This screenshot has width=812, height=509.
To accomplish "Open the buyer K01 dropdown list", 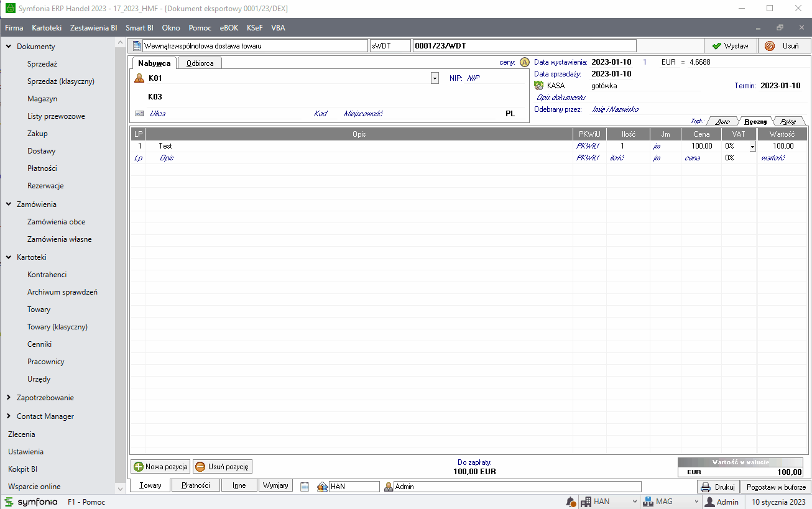I will point(435,78).
